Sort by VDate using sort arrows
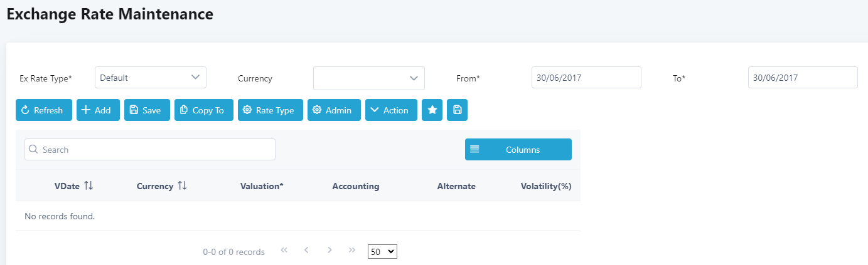The width and height of the screenshot is (868, 265). pos(88,186)
